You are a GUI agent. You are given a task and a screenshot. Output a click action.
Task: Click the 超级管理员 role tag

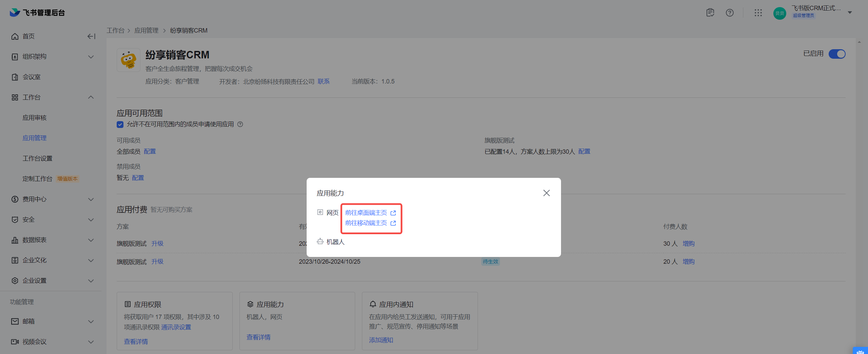(803, 16)
